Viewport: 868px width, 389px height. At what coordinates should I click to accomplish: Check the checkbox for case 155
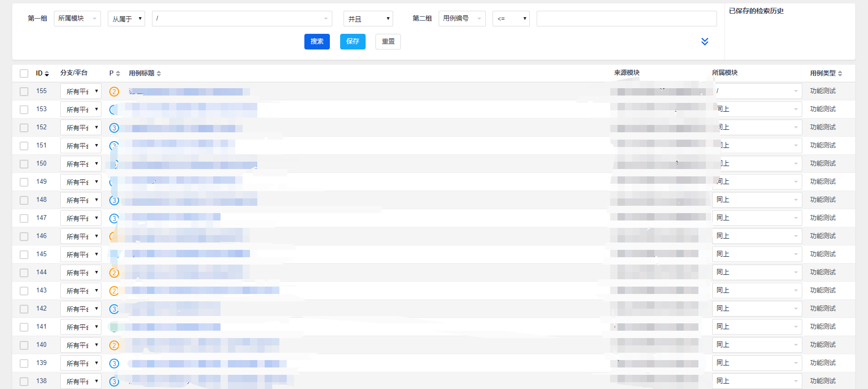pyautogui.click(x=24, y=92)
